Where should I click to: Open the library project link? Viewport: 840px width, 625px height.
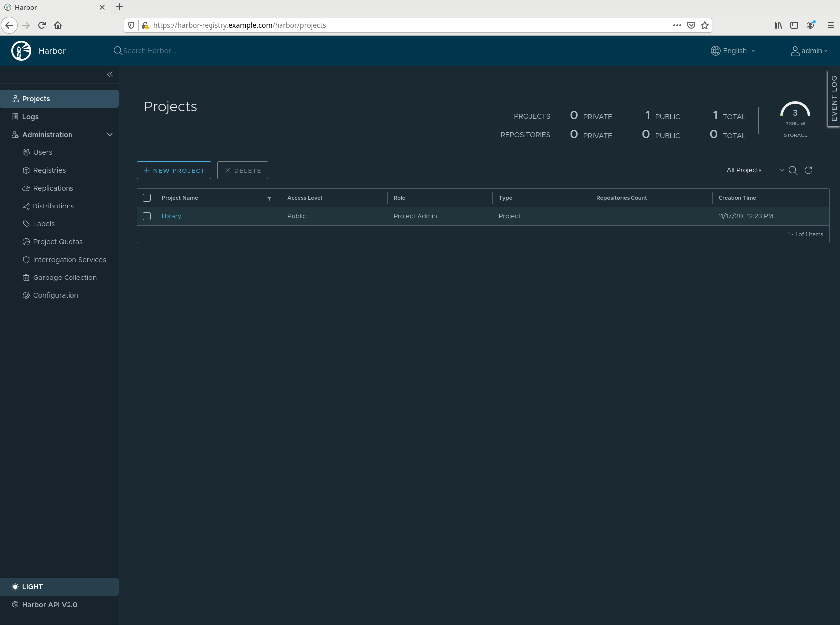pos(171,216)
